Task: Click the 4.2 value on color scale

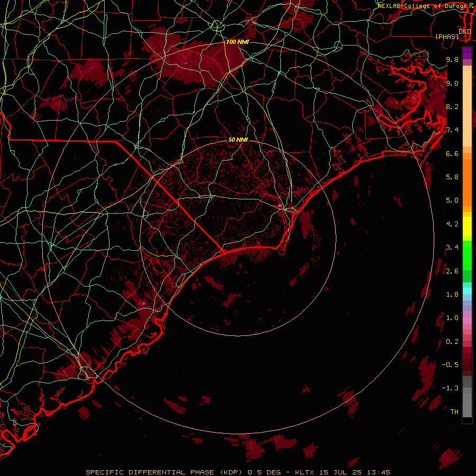Action: click(x=452, y=224)
